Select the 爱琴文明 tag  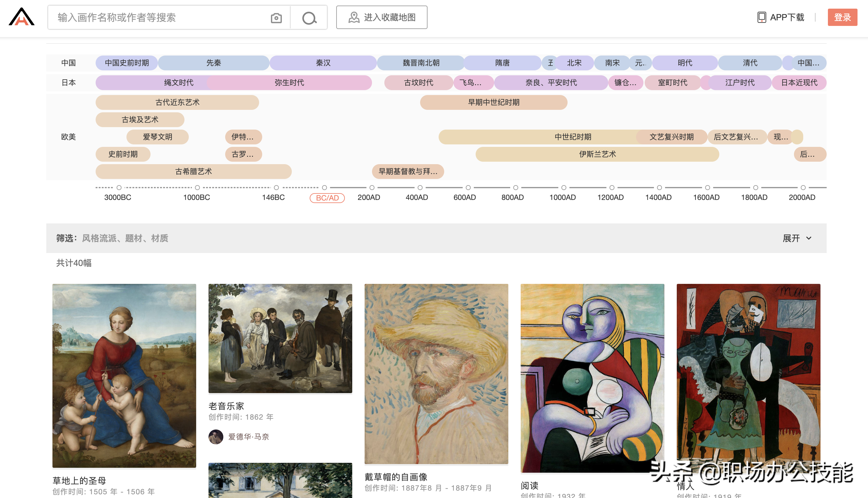tap(157, 137)
